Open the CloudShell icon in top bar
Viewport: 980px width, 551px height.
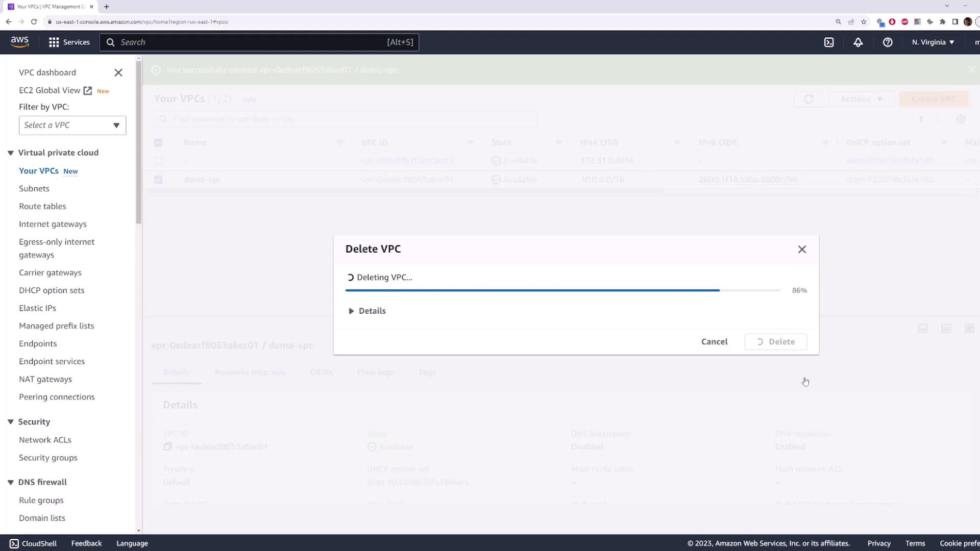[x=829, y=42]
